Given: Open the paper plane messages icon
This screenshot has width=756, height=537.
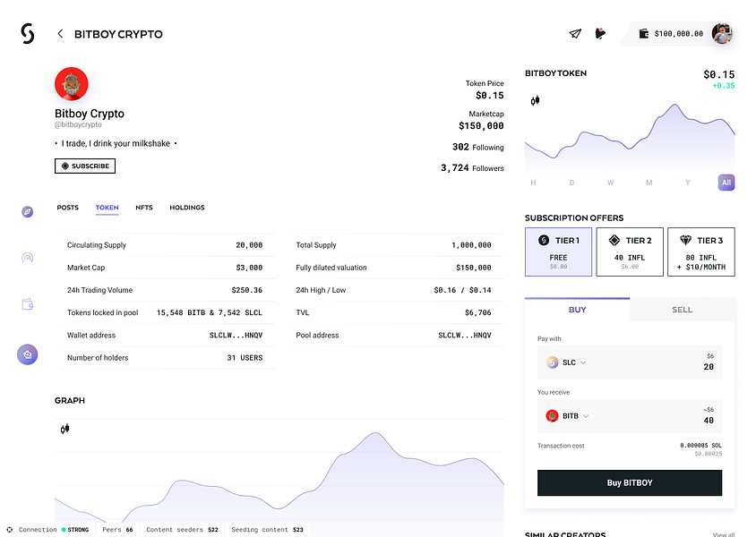Looking at the screenshot, I should click(575, 34).
